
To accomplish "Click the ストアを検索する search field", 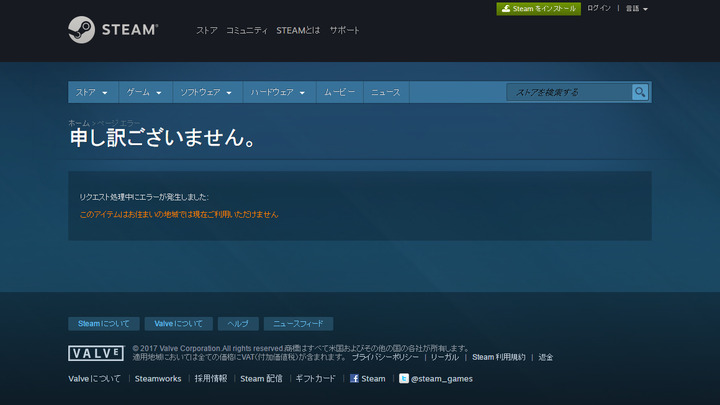I will pos(569,92).
